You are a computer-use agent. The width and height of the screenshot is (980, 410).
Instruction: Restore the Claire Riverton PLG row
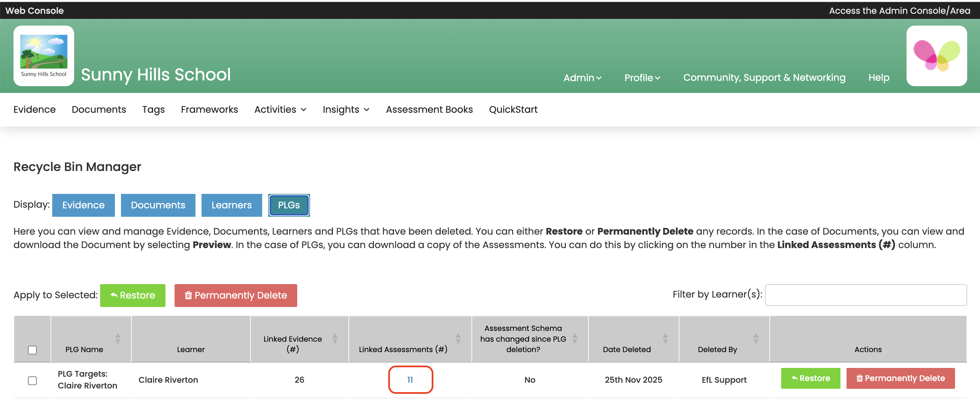tap(810, 378)
